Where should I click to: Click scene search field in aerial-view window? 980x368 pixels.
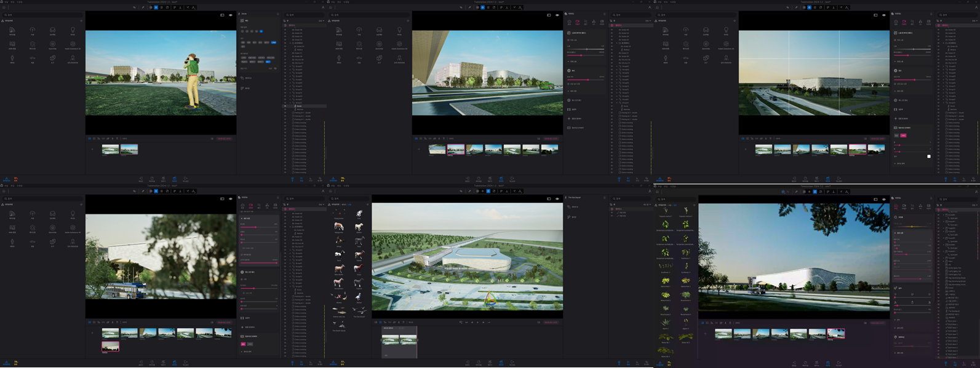630,198
